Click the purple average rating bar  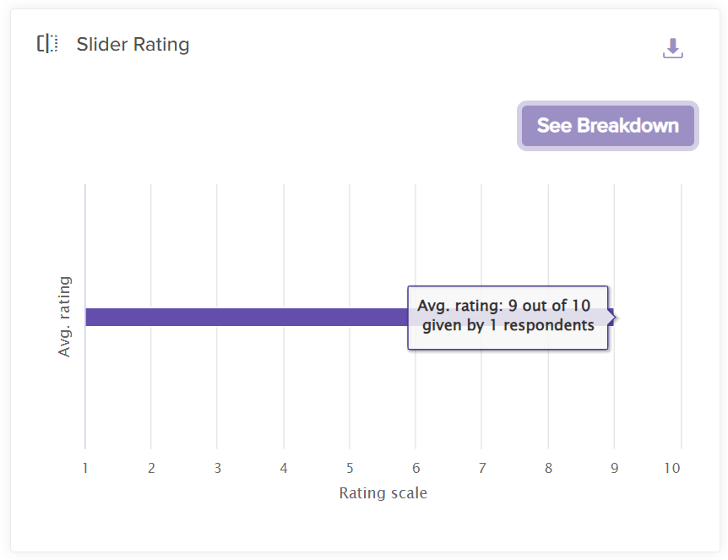coord(245,318)
